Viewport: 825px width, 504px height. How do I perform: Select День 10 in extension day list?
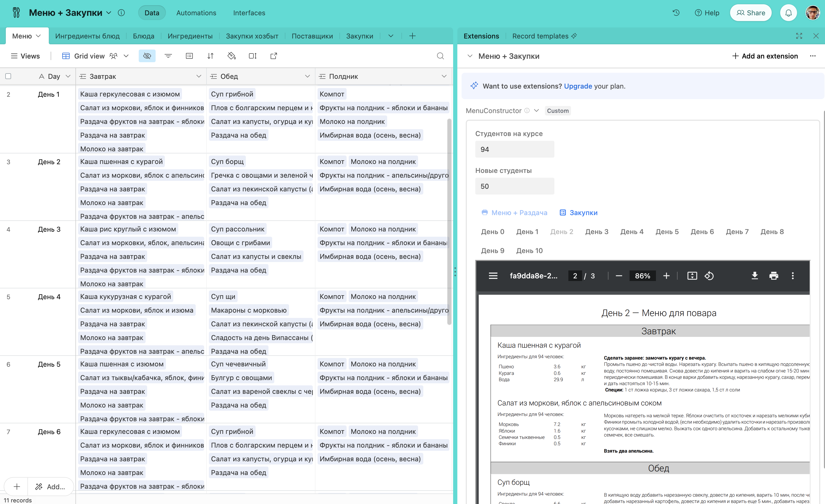(529, 251)
